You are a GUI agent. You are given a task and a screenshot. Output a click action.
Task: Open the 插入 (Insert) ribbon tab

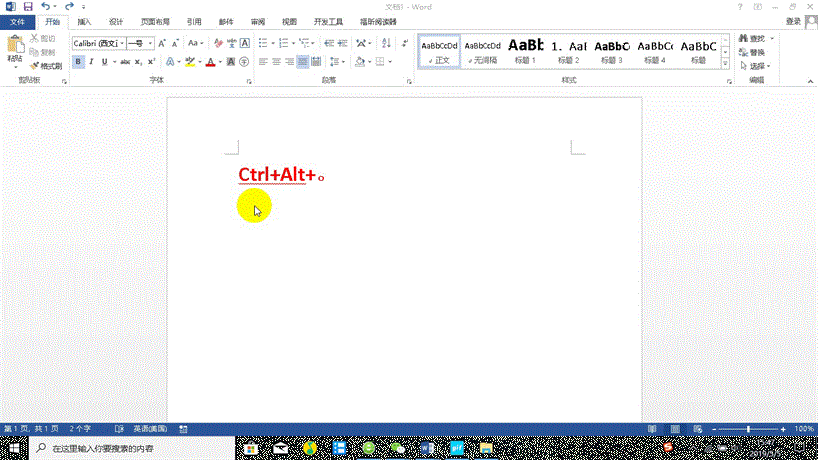click(x=84, y=21)
